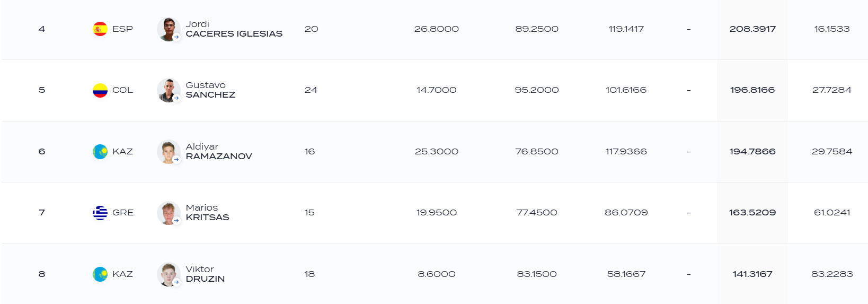Click Aldiyar Ramazanov's profile photo
Viewport: 868px width, 304px height.
(x=169, y=152)
